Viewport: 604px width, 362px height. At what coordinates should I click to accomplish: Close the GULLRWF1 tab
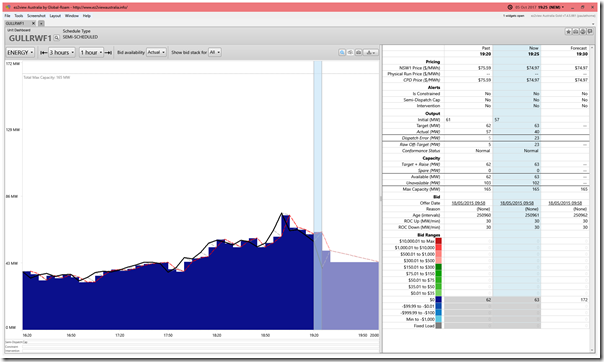point(33,23)
